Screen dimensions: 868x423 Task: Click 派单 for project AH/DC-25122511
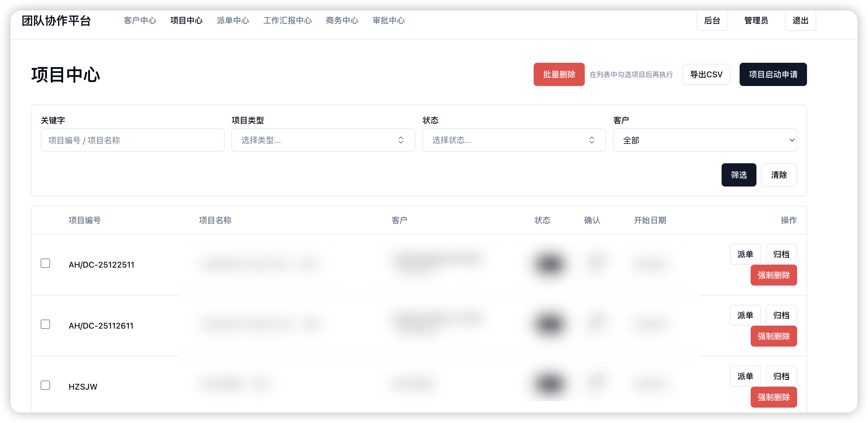click(x=745, y=254)
